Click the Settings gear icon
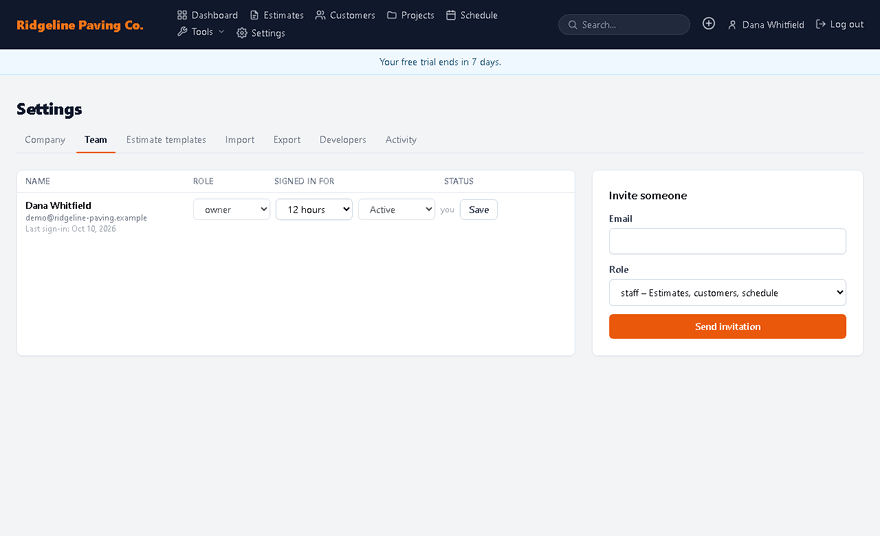 click(242, 33)
